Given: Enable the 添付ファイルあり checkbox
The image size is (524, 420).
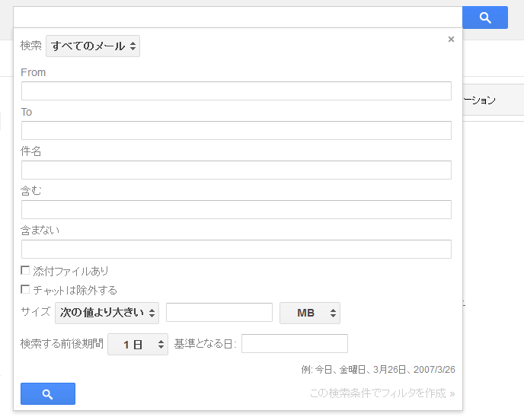Looking at the screenshot, I should click(25, 270).
